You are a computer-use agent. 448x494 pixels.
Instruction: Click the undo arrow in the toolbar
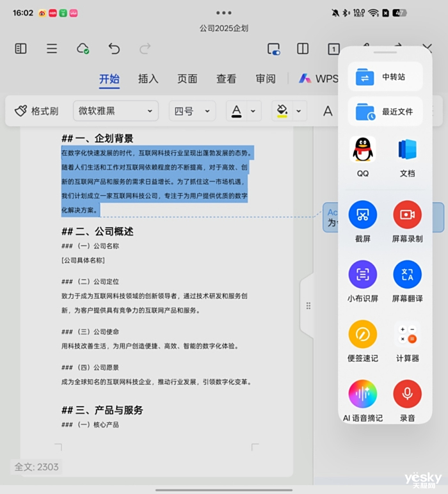click(114, 49)
